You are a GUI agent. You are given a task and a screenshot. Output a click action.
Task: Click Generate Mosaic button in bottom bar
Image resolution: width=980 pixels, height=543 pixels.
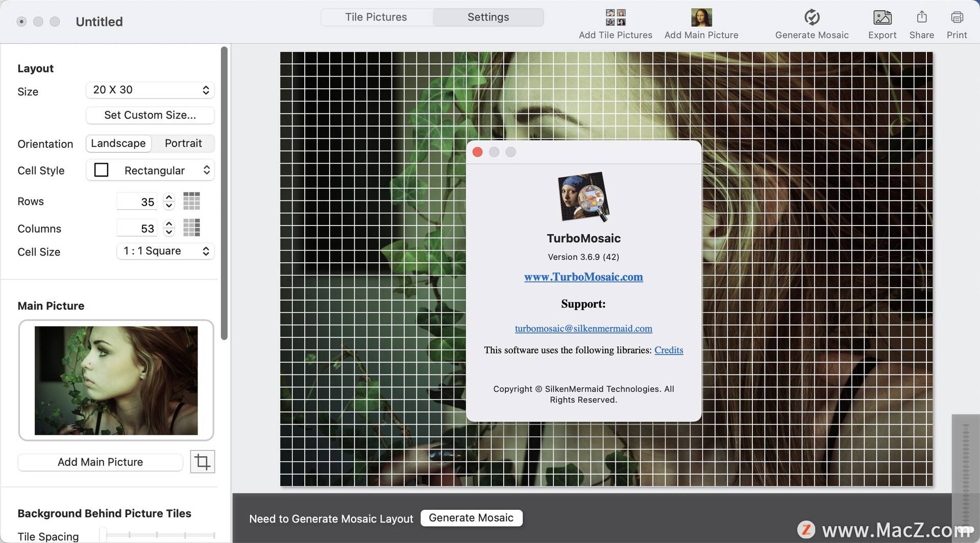point(471,518)
